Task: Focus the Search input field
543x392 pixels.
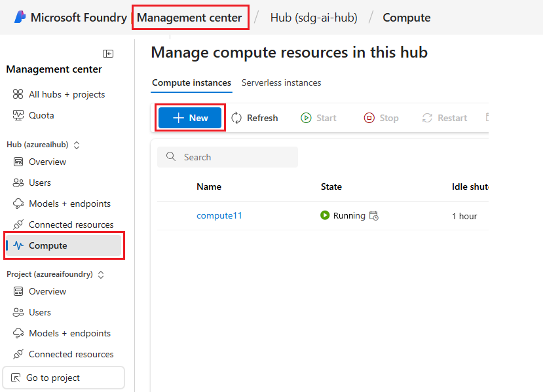Action: [x=227, y=157]
